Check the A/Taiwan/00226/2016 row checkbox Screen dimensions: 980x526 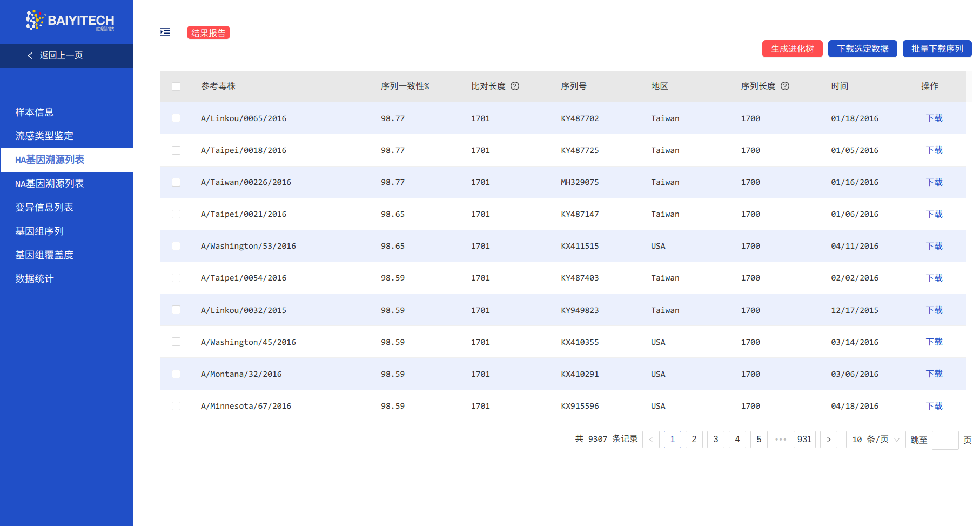(x=176, y=182)
